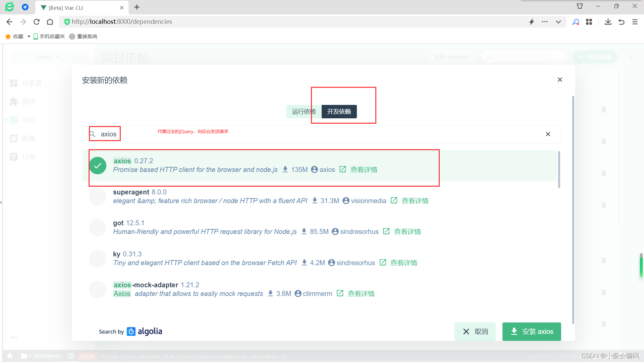Select the [Beta] Vue CLI tab

[82, 8]
